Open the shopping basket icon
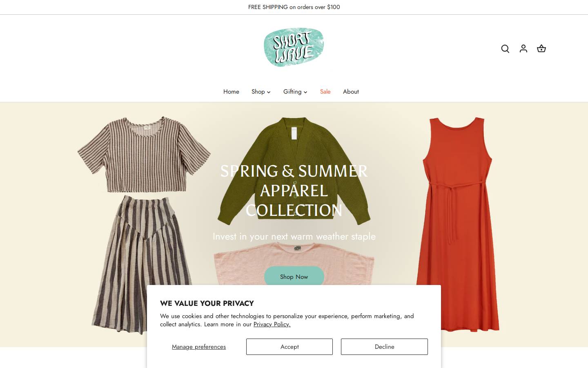Image resolution: width=588 pixels, height=368 pixels. coord(541,49)
